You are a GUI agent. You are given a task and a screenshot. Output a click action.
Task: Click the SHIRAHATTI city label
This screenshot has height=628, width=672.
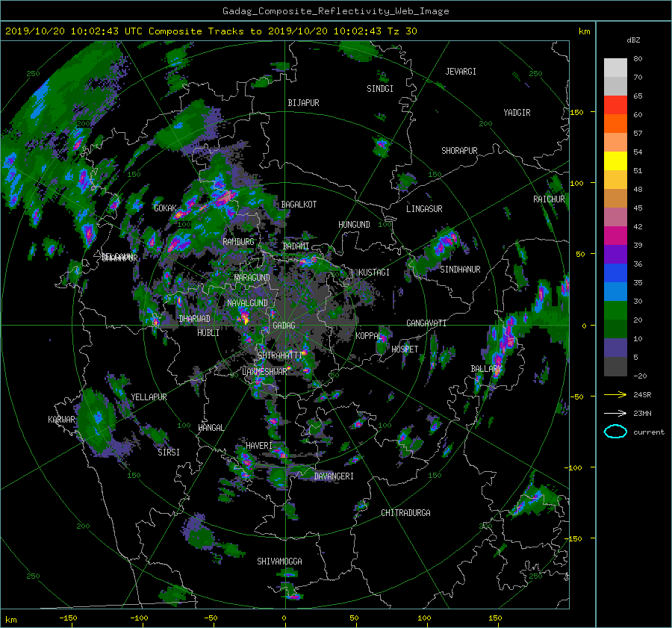(280, 355)
